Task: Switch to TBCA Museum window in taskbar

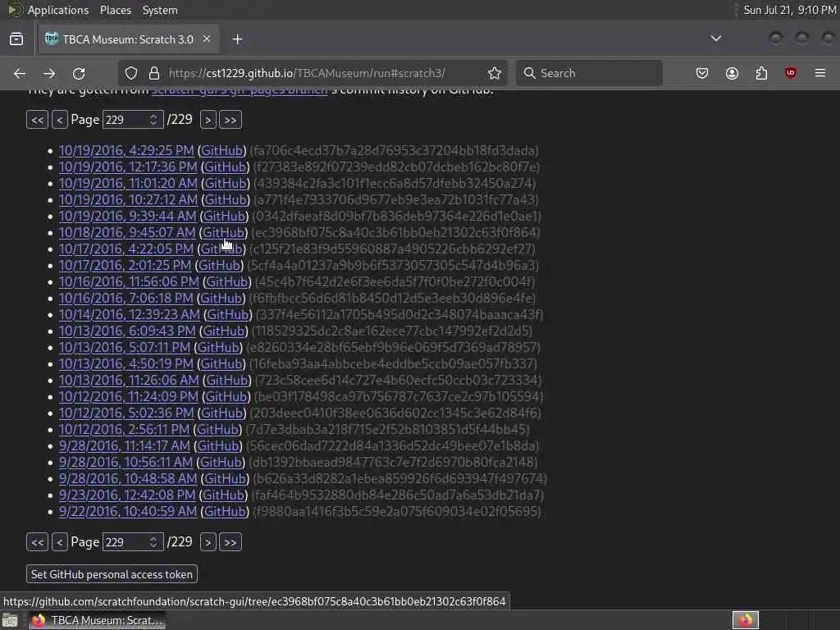Action: (97, 620)
